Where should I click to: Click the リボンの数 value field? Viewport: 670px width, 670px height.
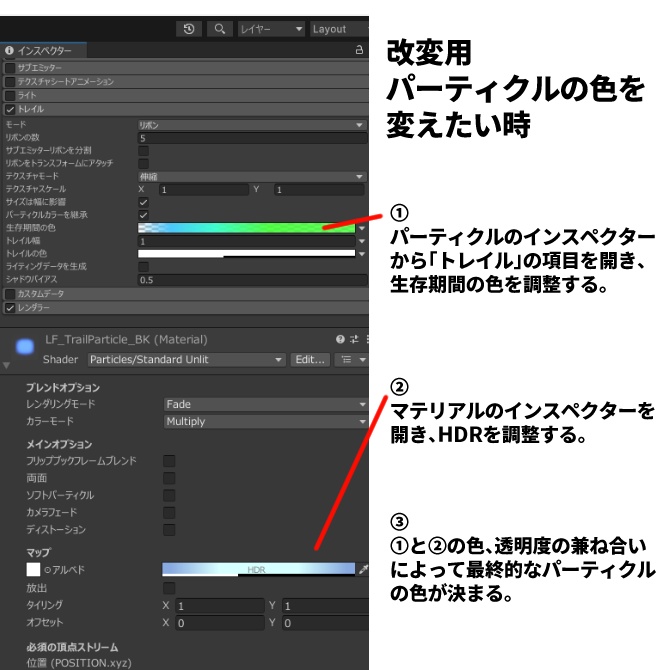pyautogui.click(x=252, y=138)
